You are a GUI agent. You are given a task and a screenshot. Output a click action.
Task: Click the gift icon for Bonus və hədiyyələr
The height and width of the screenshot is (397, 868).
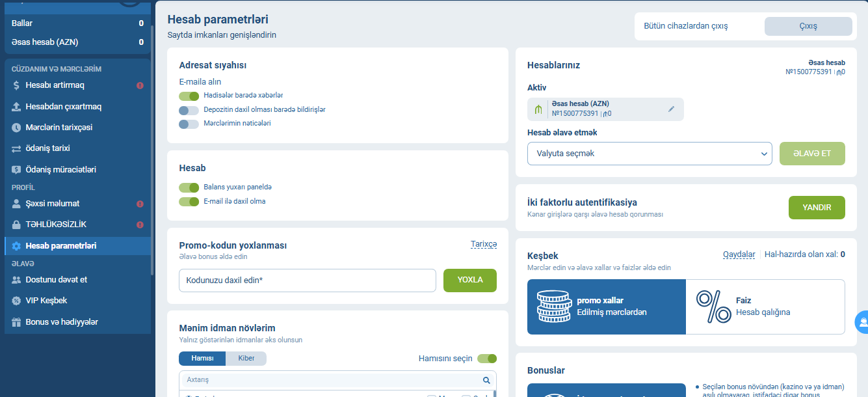coord(17,322)
